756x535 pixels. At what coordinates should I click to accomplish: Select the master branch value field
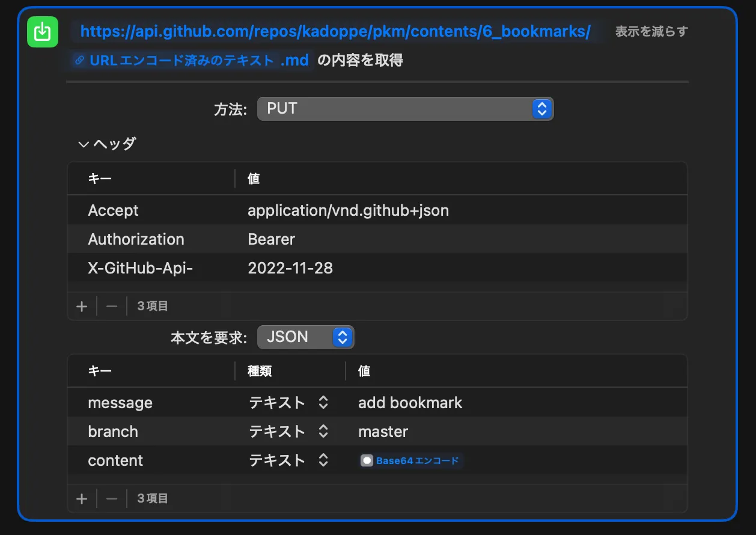[383, 431]
